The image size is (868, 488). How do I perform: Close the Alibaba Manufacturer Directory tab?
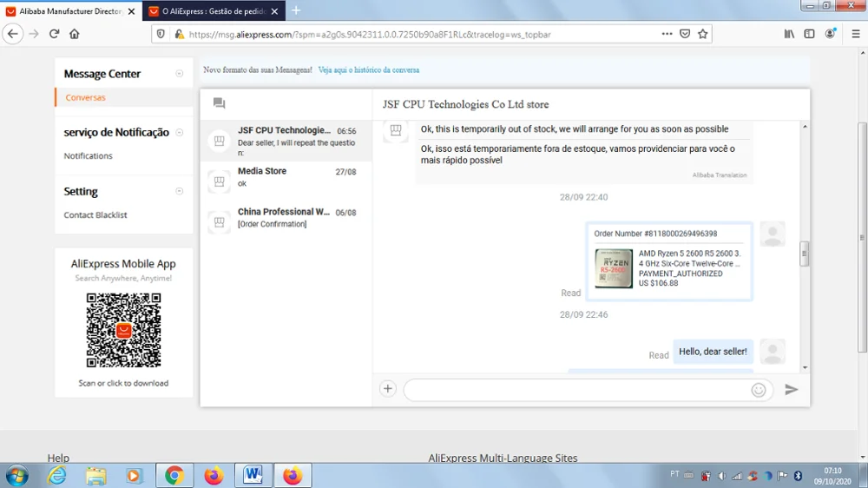(131, 11)
